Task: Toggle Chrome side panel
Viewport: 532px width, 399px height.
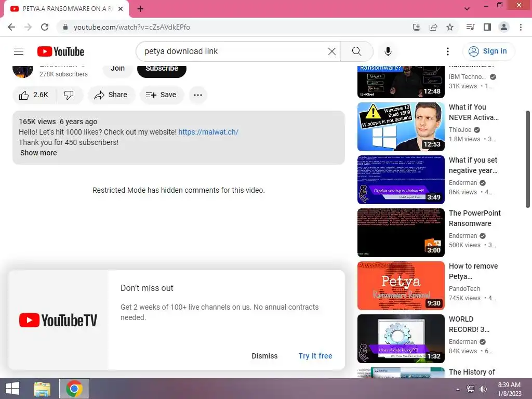Action: point(487,27)
